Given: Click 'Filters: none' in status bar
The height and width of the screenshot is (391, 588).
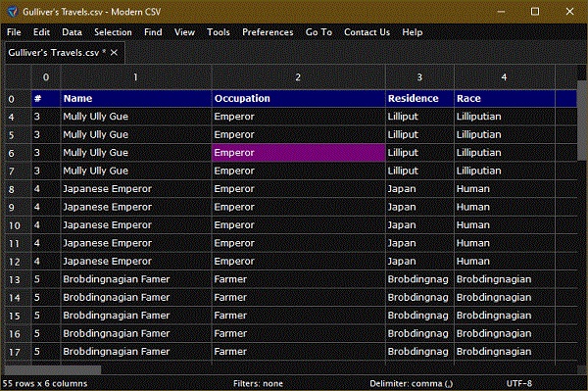Looking at the screenshot, I should pyautogui.click(x=258, y=383).
